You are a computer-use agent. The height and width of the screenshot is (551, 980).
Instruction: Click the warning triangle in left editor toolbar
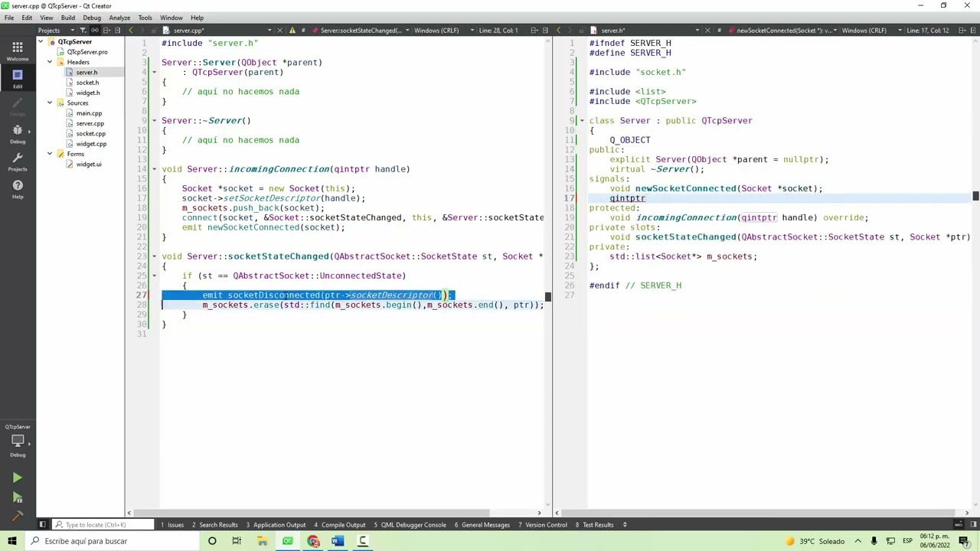pyautogui.click(x=292, y=31)
